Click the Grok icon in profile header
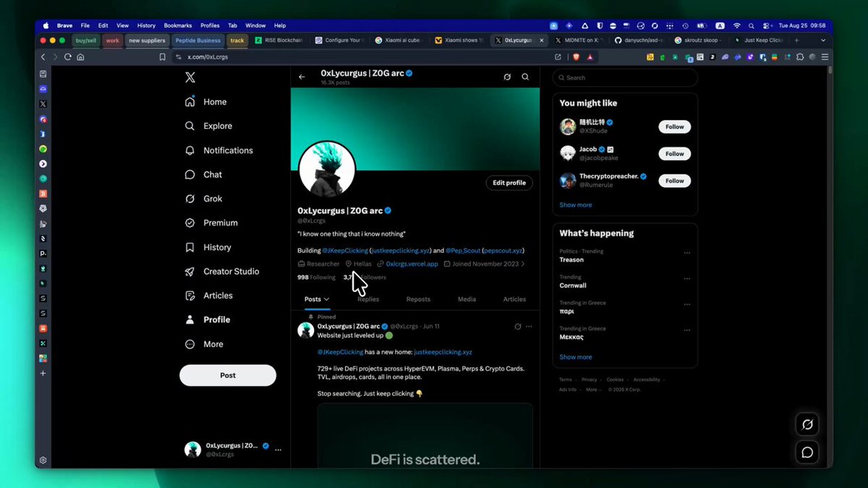The width and height of the screenshot is (868, 488). coord(507,77)
